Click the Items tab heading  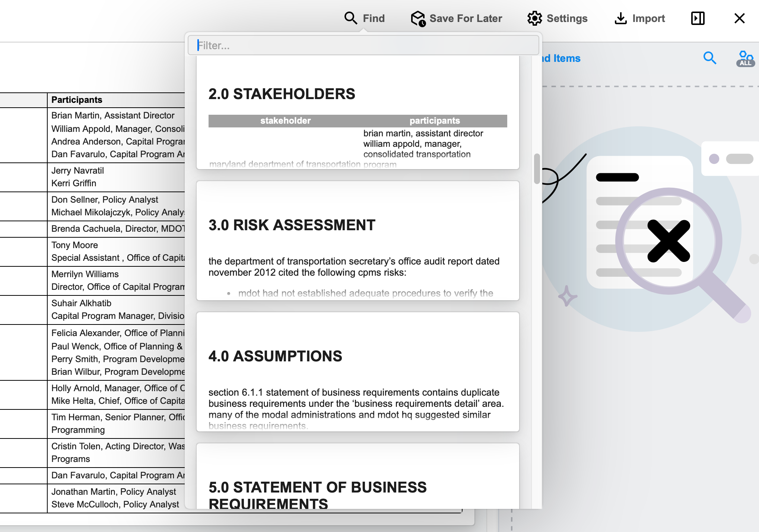coord(566,58)
